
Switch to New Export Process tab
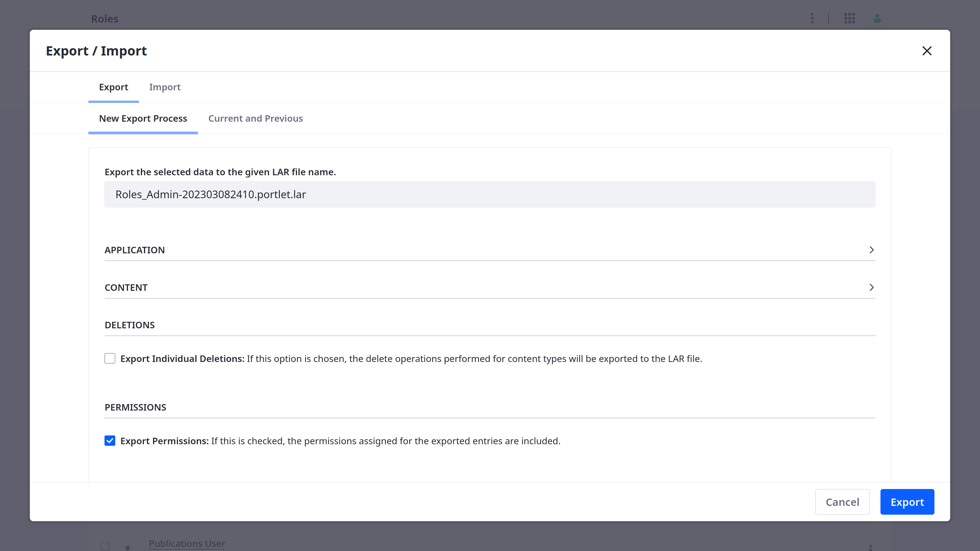coord(144,118)
